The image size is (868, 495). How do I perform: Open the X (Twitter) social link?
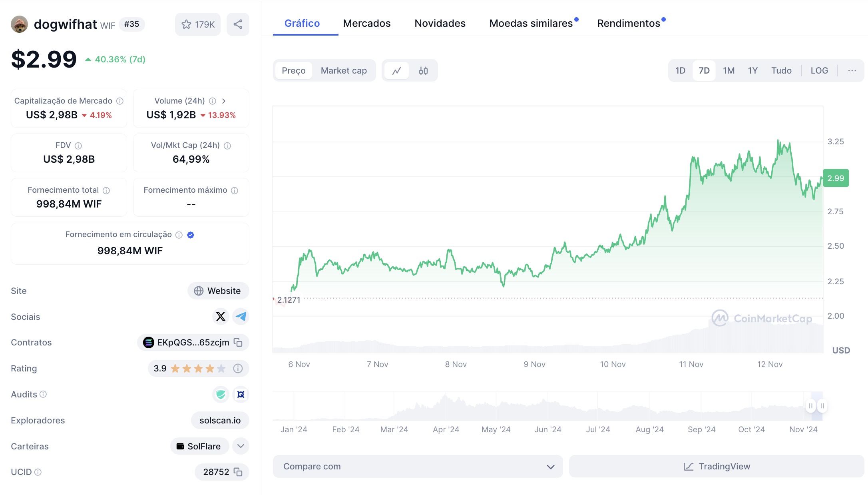tap(221, 316)
